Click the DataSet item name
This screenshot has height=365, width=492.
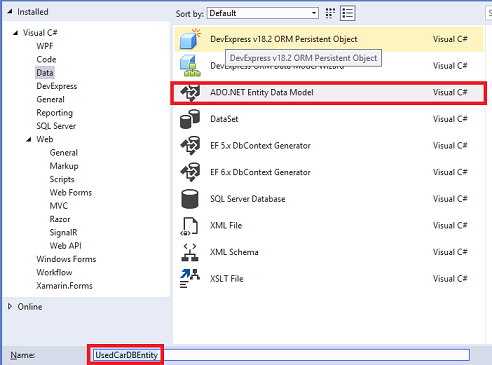click(224, 119)
